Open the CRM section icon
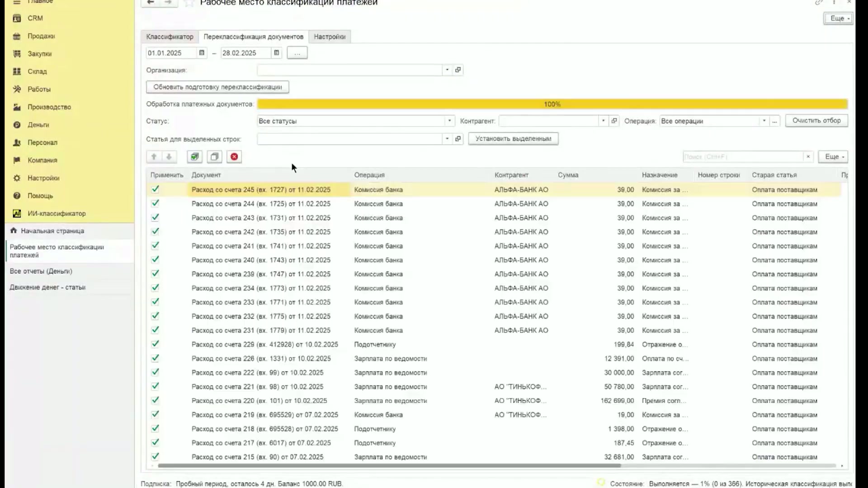This screenshot has width=868, height=488. tap(17, 18)
